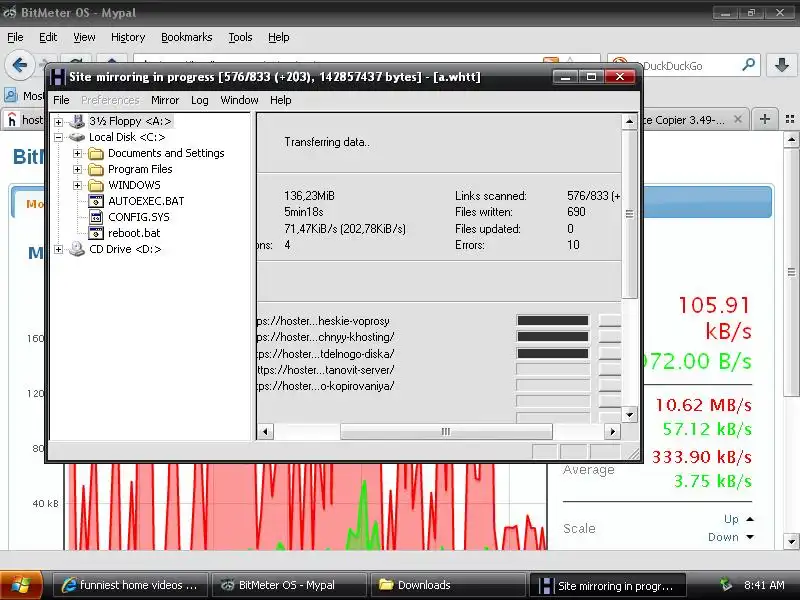The width and height of the screenshot is (800, 600).
Task: Click progress bar for heskie-voprosy download
Action: tap(553, 320)
